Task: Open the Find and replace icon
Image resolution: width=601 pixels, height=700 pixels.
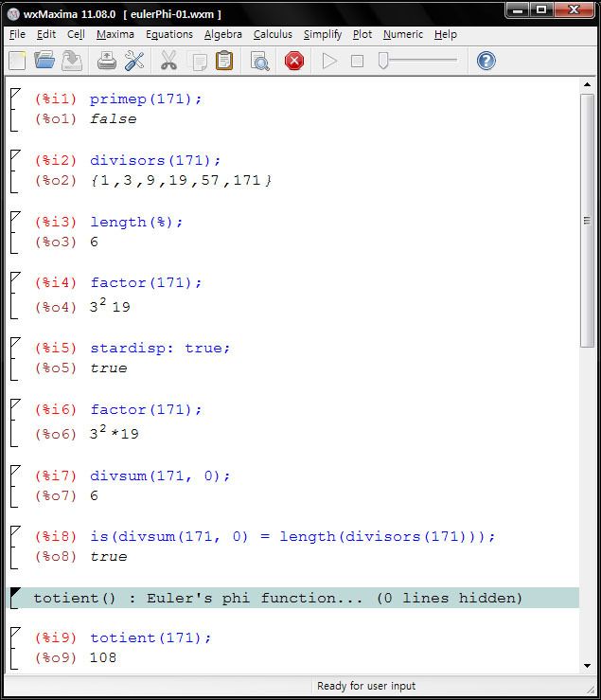Action: point(259,62)
